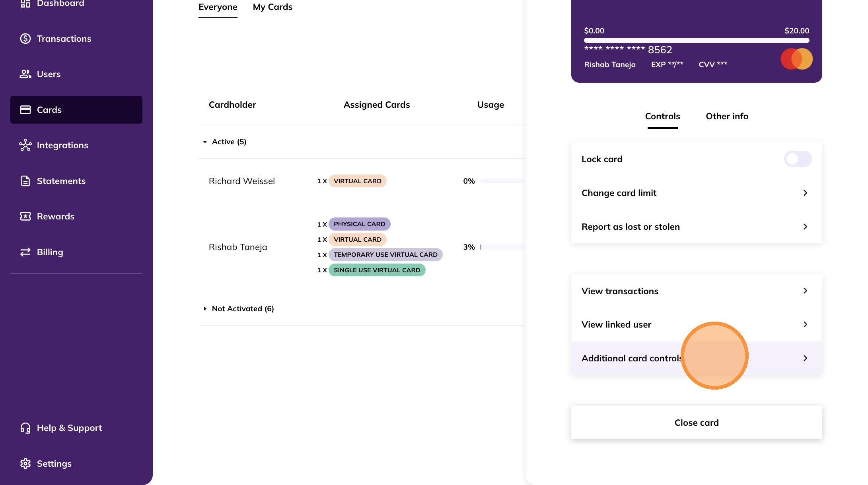Open the Dashboard section
868x485 pixels.
click(60, 4)
